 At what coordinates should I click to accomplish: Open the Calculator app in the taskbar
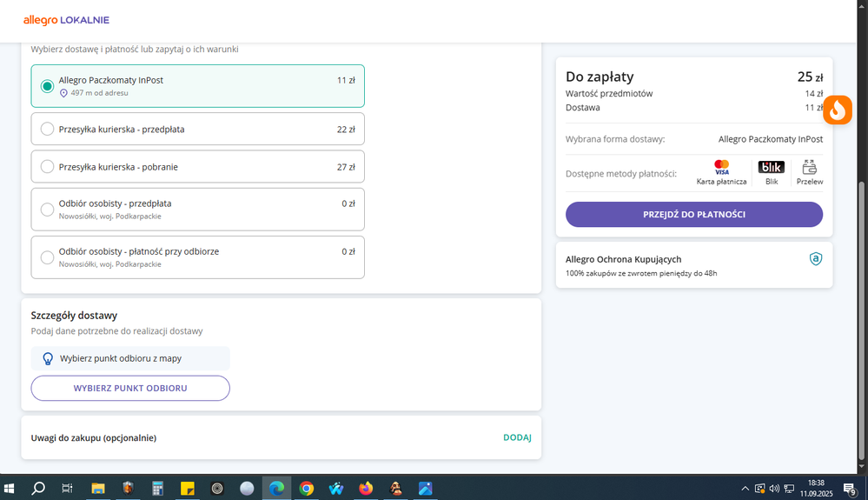(x=158, y=489)
